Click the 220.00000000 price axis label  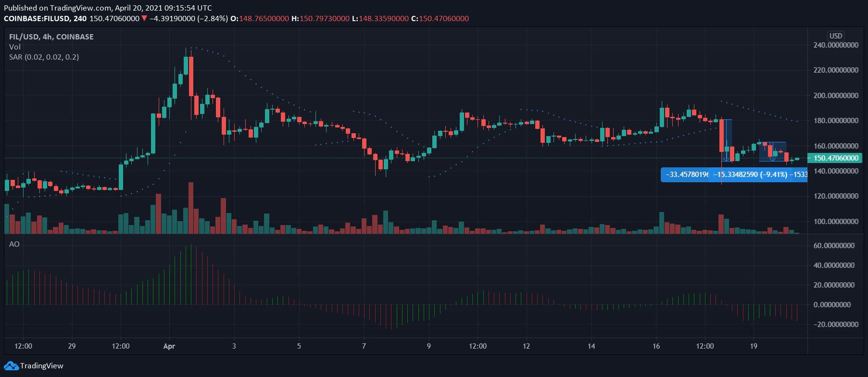(x=836, y=70)
